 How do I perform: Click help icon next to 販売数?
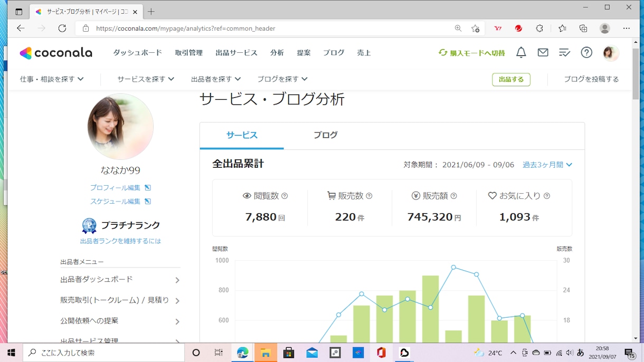tap(369, 196)
